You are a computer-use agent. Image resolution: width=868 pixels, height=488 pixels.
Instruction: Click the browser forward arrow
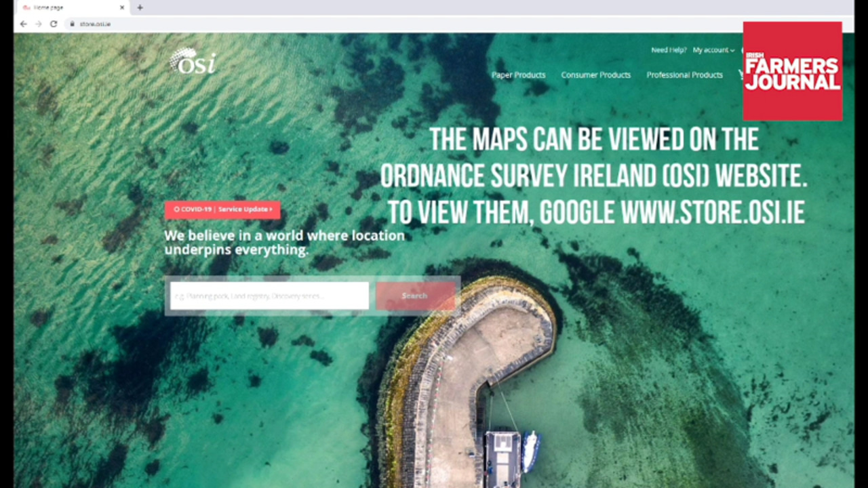click(39, 24)
